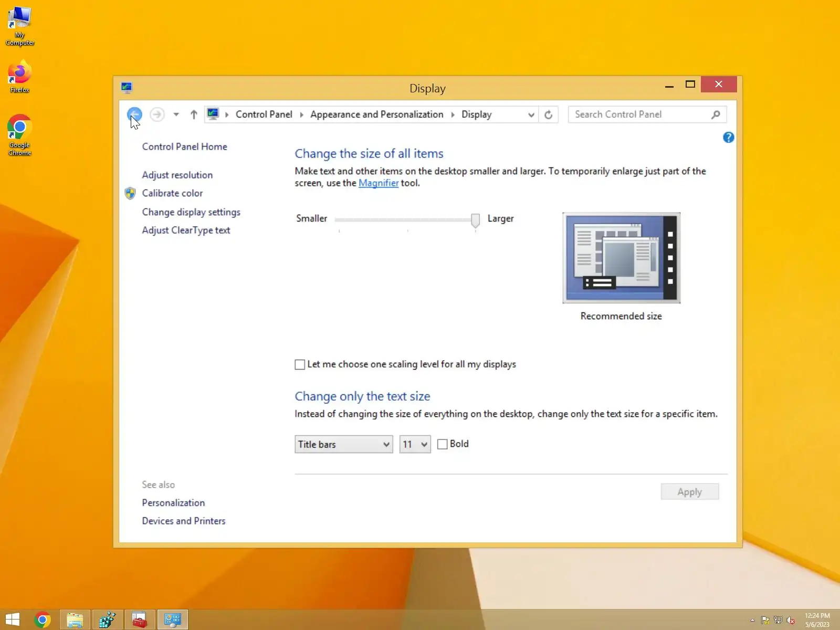The image size is (840, 630).
Task: Click the size slider thumb near Larger
Action: click(475, 220)
